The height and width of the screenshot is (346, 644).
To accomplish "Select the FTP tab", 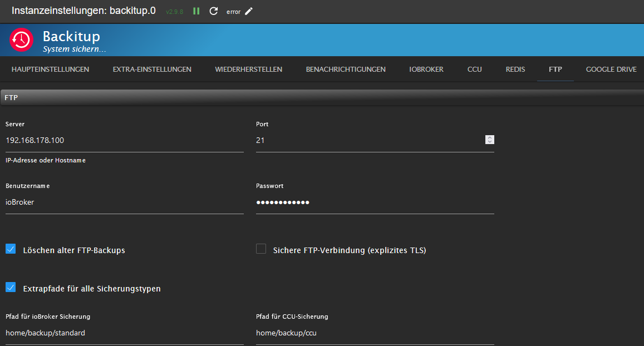I will [555, 70].
